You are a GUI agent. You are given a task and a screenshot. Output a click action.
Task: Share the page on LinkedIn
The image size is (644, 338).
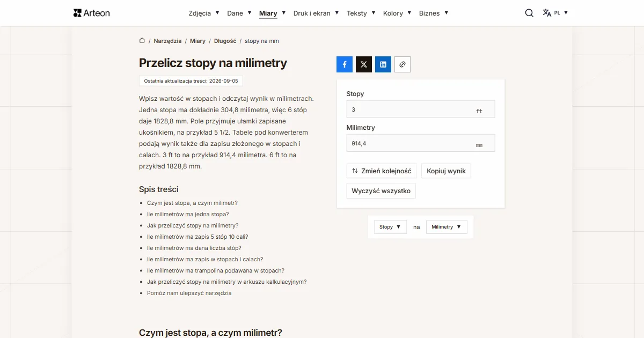click(x=383, y=64)
